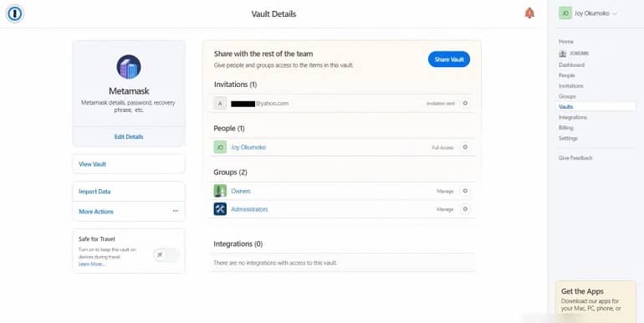Open the View Vault link

click(92, 164)
